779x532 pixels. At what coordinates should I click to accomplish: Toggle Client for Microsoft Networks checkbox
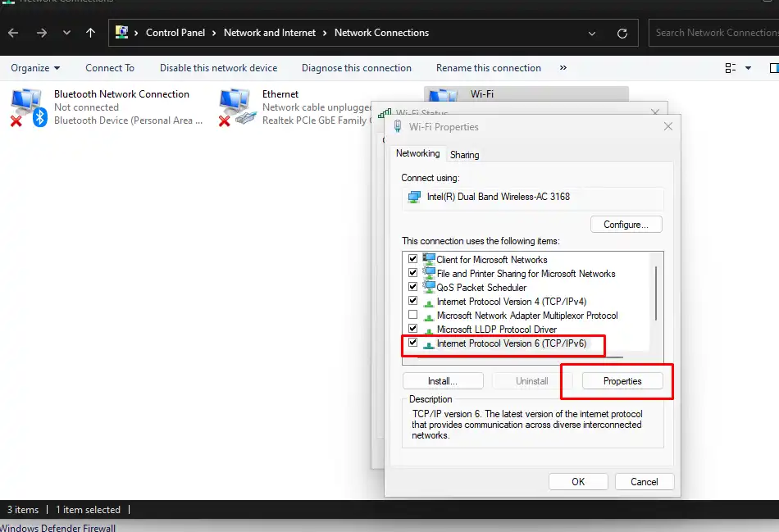[x=412, y=259]
